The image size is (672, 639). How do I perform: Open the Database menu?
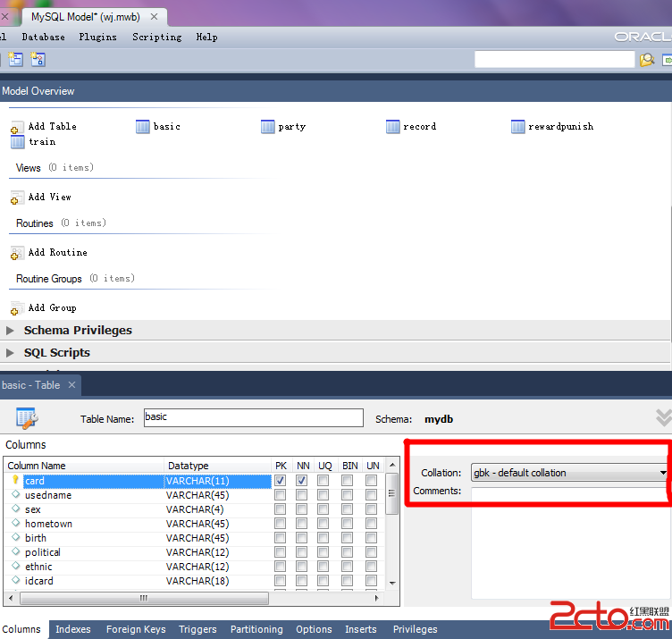click(x=43, y=38)
